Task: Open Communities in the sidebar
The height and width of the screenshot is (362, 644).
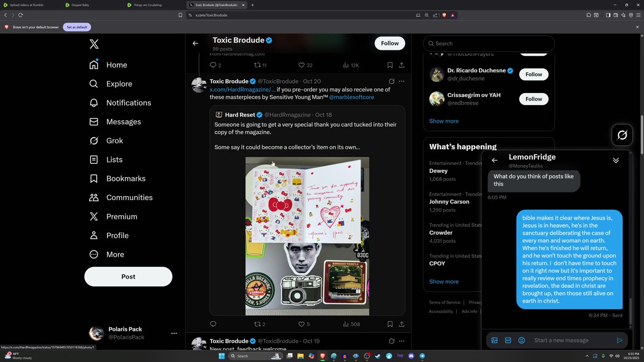Action: (121, 198)
